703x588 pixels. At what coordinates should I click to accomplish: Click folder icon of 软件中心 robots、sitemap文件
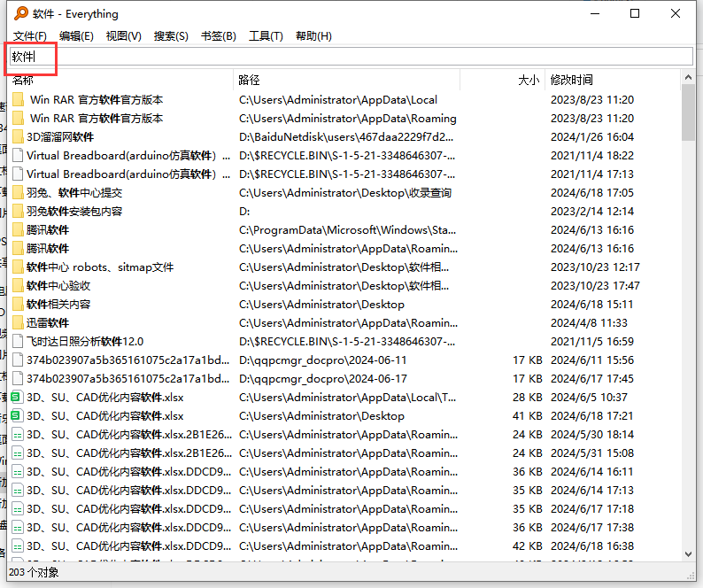click(x=18, y=267)
